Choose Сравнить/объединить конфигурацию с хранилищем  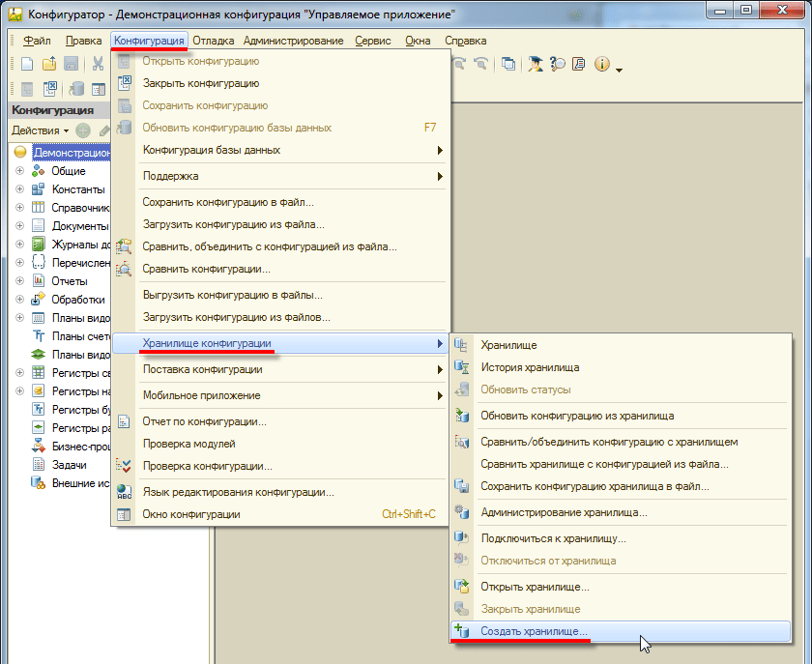pyautogui.click(x=621, y=443)
